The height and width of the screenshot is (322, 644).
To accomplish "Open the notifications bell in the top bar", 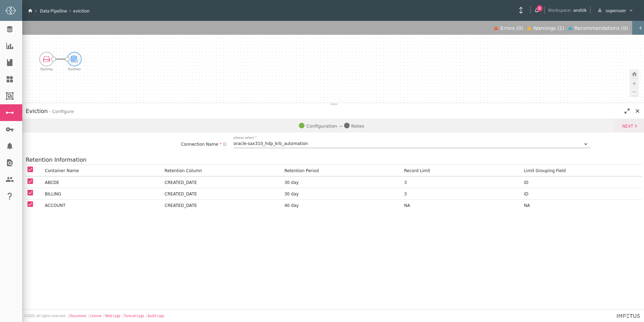I will [537, 10].
